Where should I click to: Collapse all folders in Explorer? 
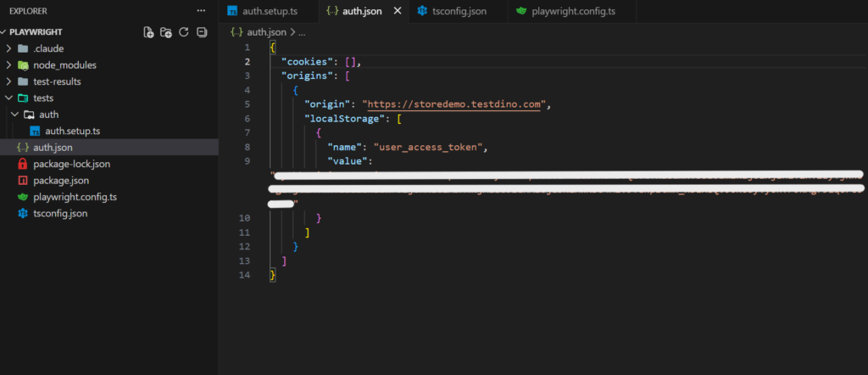(202, 32)
